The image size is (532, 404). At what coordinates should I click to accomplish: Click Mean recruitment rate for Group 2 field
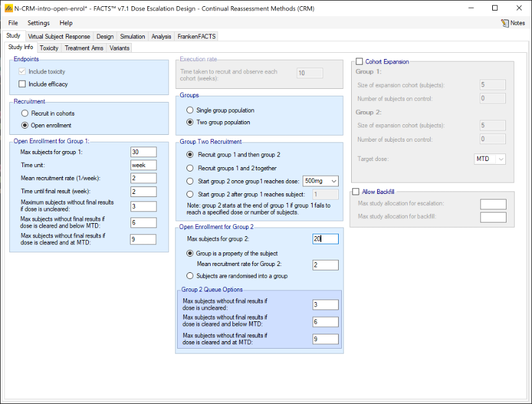tap(326, 265)
